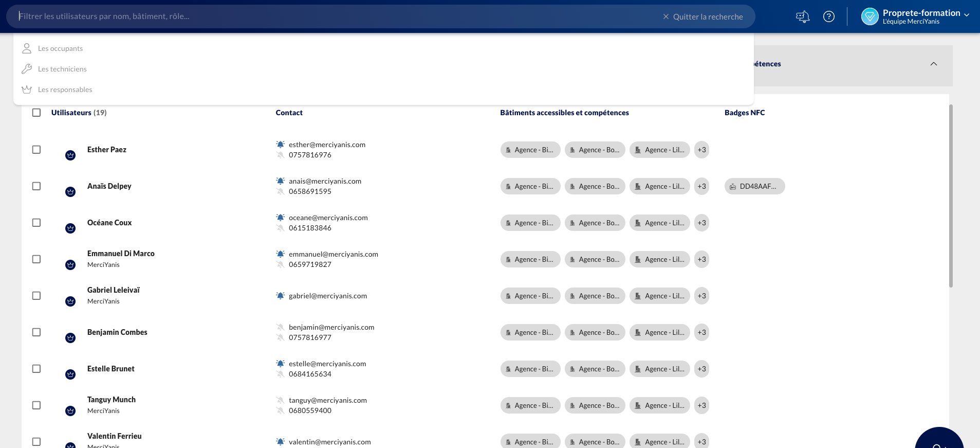Click the MerciYanis diamond logo avatar

click(x=870, y=16)
